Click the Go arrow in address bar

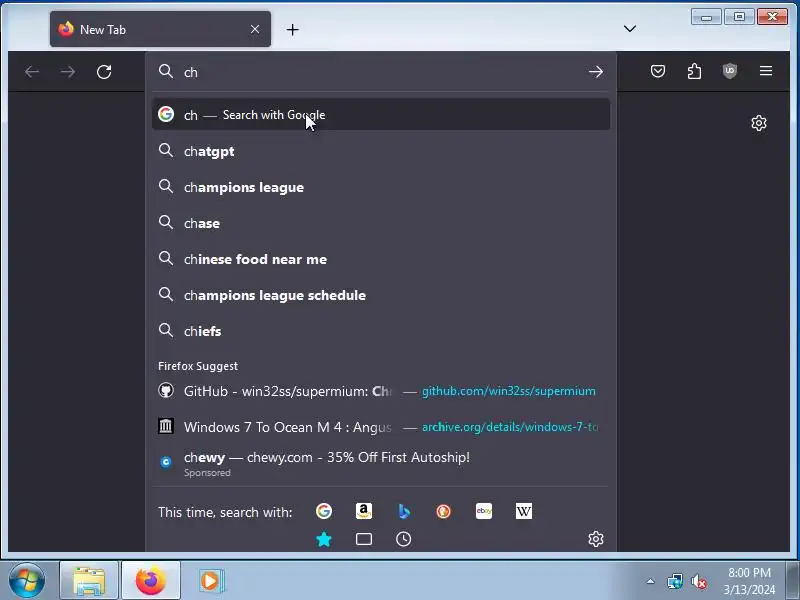tap(595, 72)
